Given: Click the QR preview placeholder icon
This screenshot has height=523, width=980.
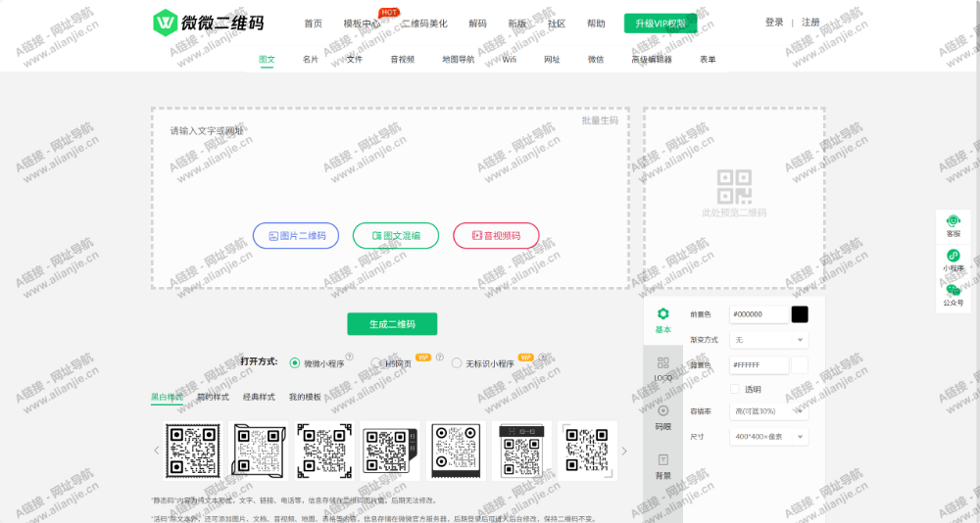Looking at the screenshot, I should pyautogui.click(x=734, y=186).
